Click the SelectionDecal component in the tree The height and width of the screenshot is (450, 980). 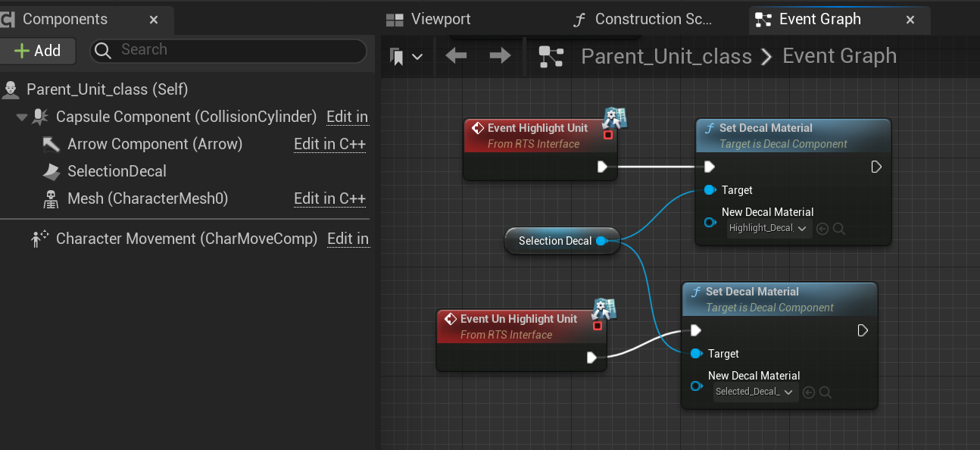pyautogui.click(x=117, y=171)
